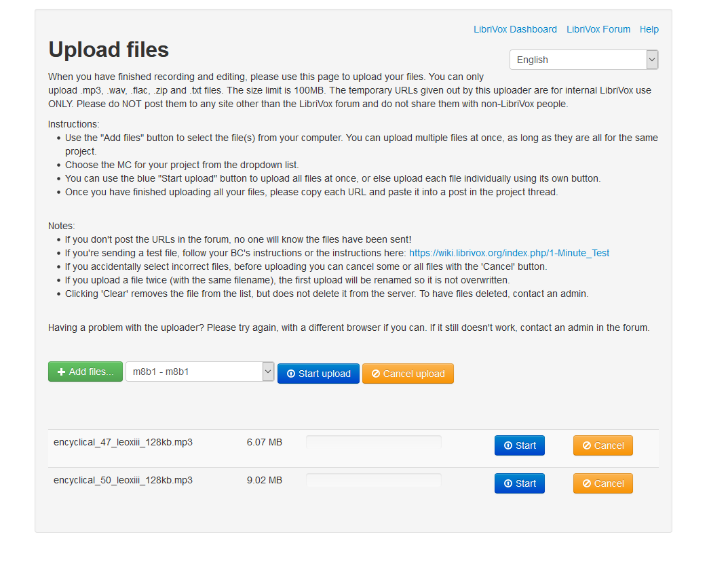
Task: Click the progress bar for encyclical_50 file
Action: click(374, 480)
